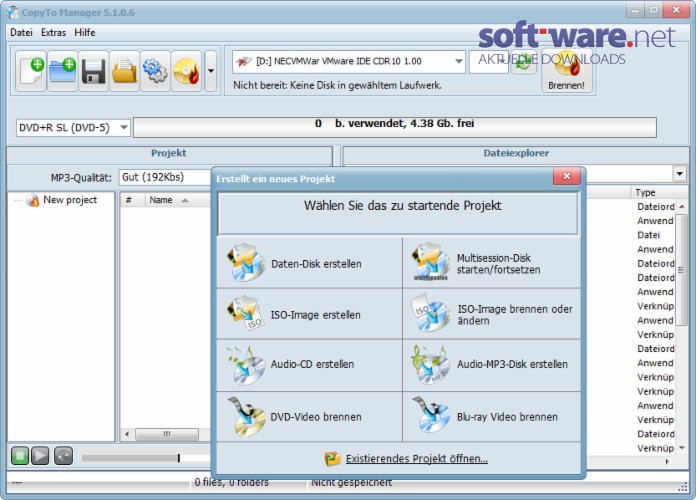Click the # column header
The image size is (696, 500).
coord(132,200)
